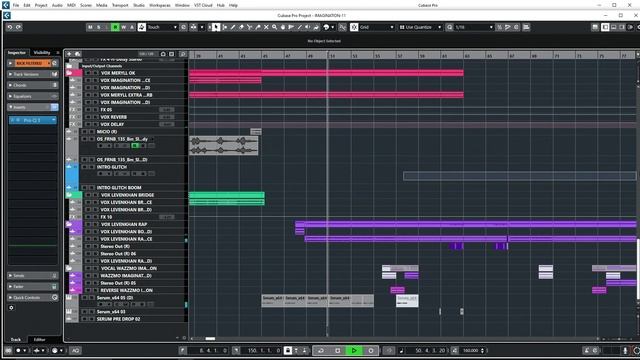The image size is (640, 360).
Task: Expand the Chords inspector section
Action: point(33,85)
